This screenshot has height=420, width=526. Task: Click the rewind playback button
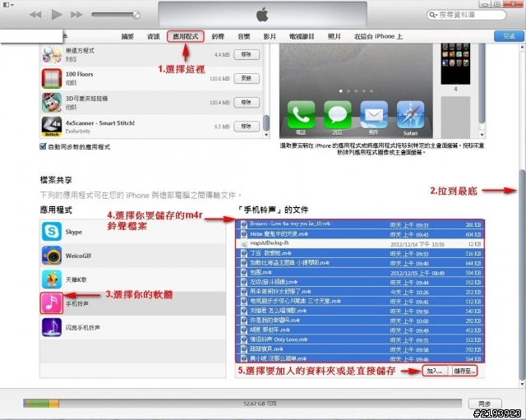(35, 15)
